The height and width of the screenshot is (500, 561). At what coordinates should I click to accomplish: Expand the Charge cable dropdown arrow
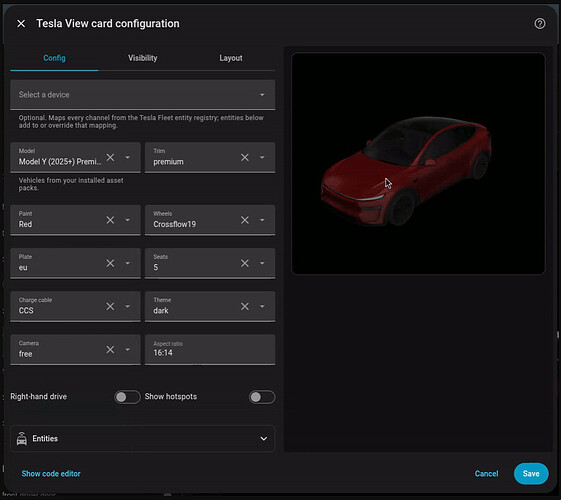pos(127,307)
